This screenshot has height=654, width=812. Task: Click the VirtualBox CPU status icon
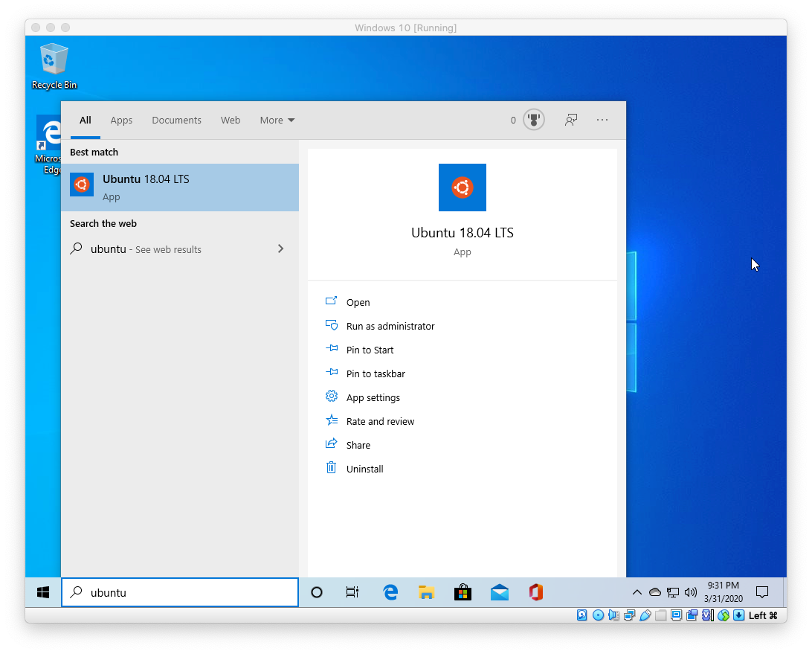708,615
